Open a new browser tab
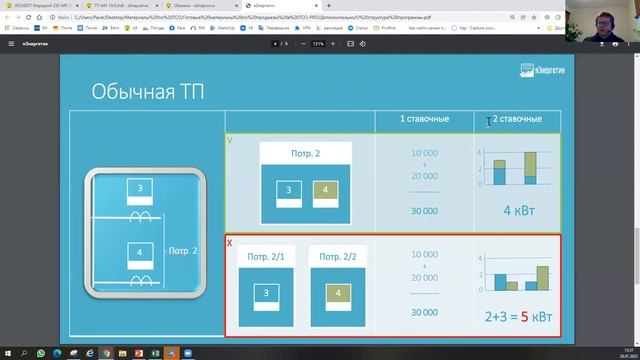 pyautogui.click(x=329, y=6)
